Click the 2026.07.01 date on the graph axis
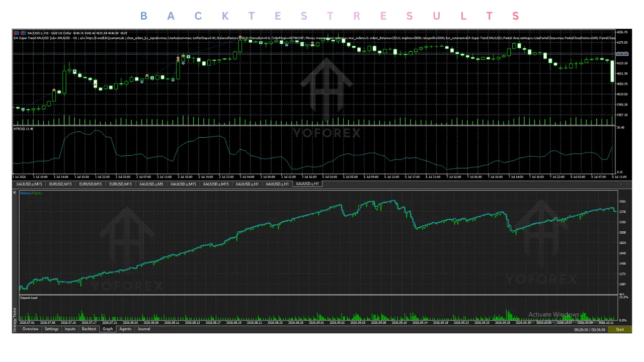Screen dimensions: 644x362 click(27, 323)
